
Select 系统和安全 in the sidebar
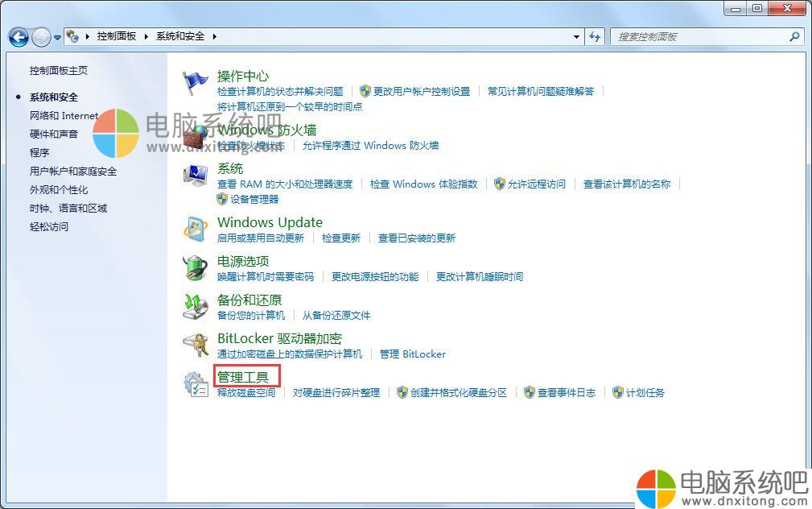(54, 97)
